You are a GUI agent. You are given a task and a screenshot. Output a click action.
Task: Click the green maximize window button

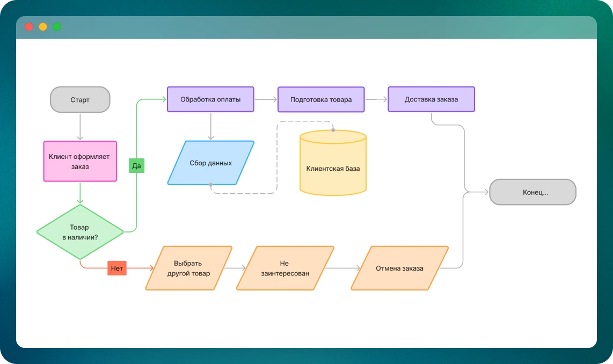click(57, 27)
